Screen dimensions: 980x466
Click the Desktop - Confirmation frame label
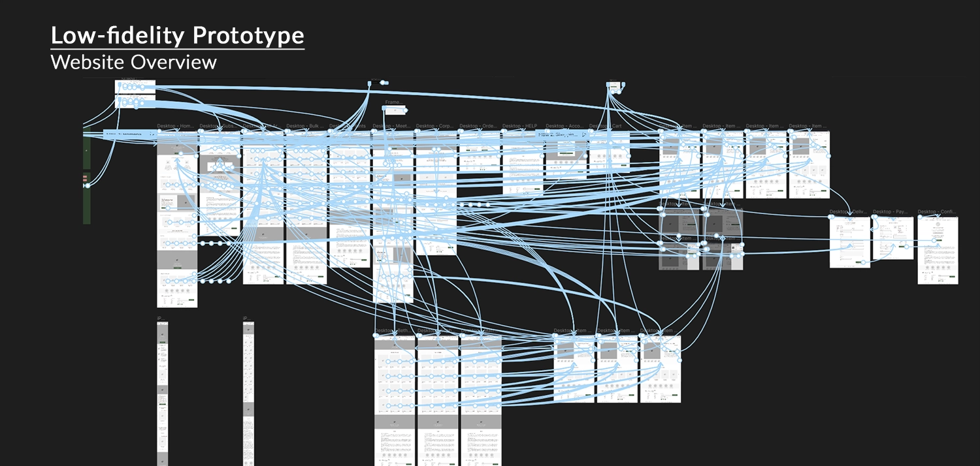point(937,211)
